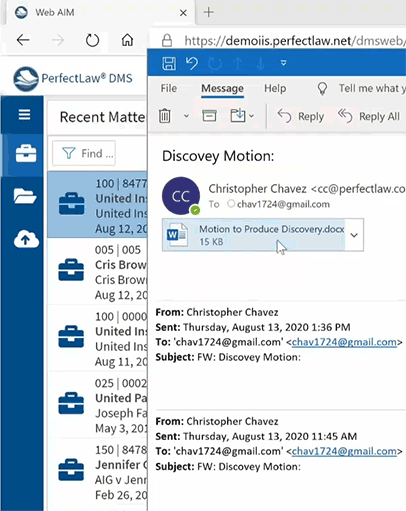
Task: Reload the page with Refresh icon
Action: point(92,40)
